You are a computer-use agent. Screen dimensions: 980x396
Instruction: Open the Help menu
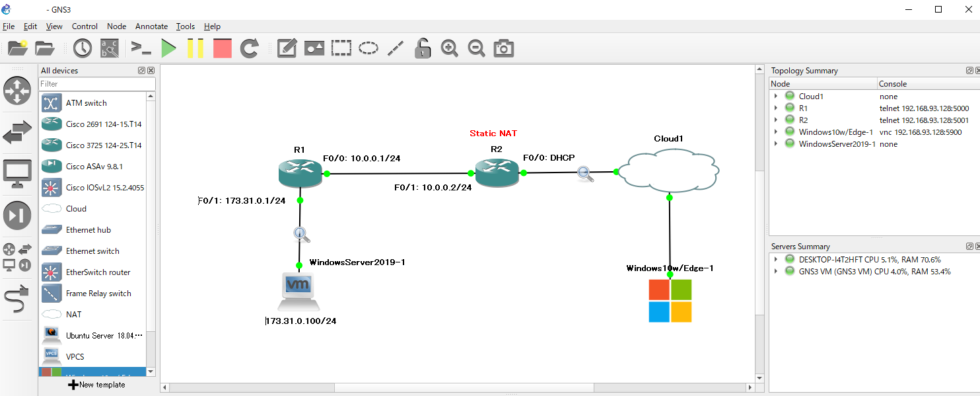pos(212,26)
